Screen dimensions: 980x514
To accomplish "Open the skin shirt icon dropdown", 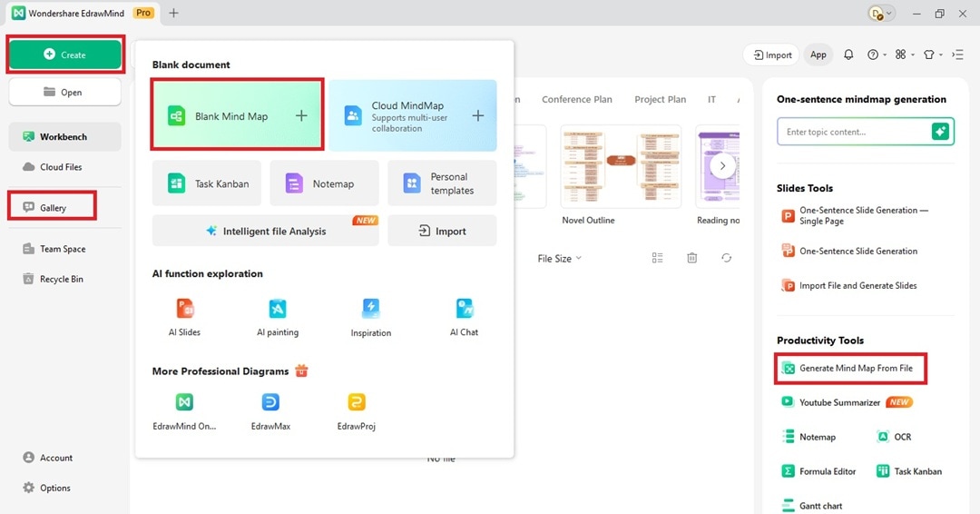I will [x=933, y=55].
